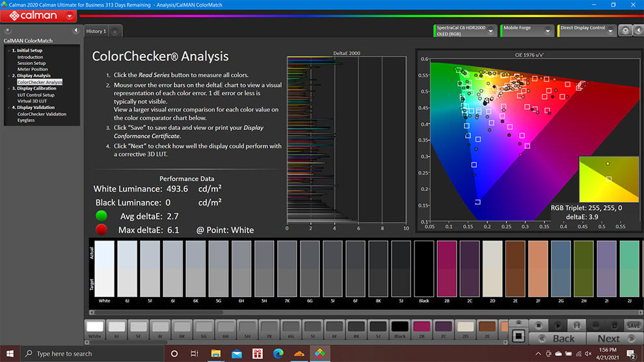Select the 2E brown swatch in bottom strip
644x362 pixels.
pos(487,329)
